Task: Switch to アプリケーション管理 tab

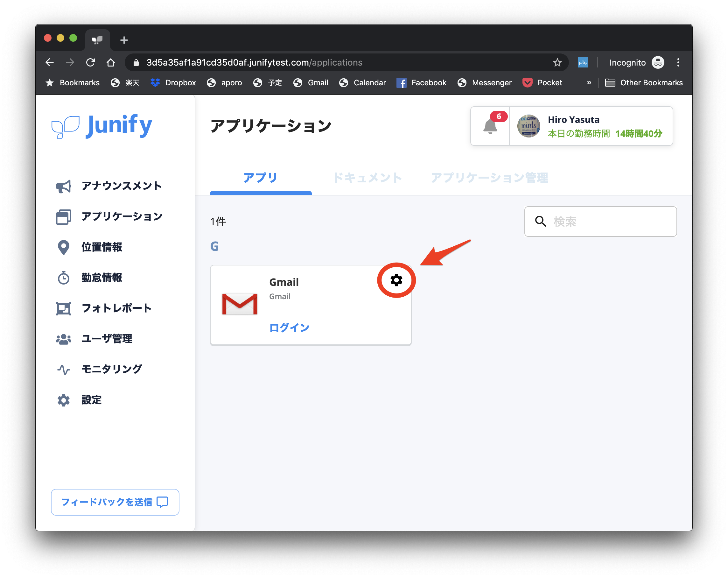Action: coord(489,178)
